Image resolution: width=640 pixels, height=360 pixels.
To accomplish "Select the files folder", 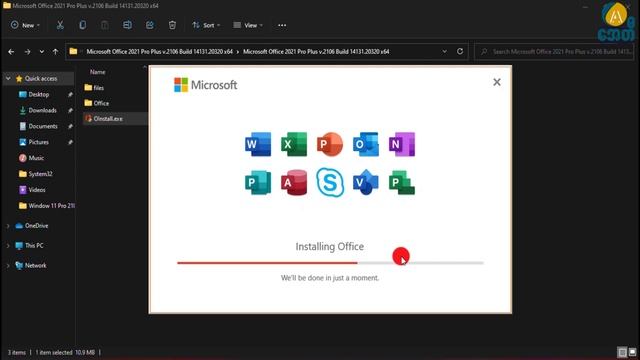I will click(99, 87).
